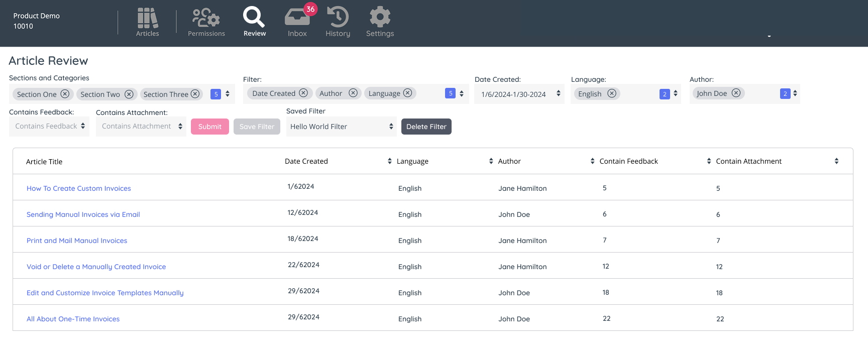The width and height of the screenshot is (868, 353).
Task: Open the Settings gear icon
Action: [380, 17]
